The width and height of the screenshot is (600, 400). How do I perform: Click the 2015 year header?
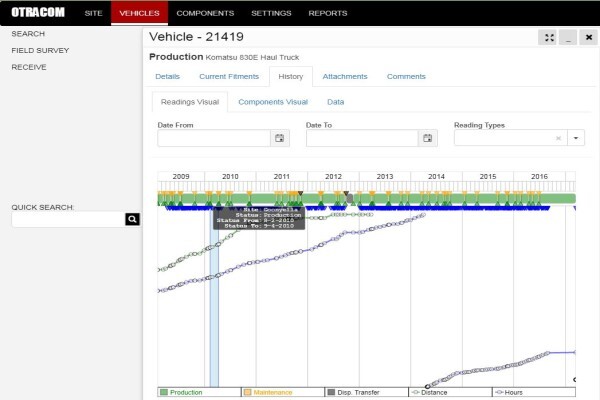488,176
